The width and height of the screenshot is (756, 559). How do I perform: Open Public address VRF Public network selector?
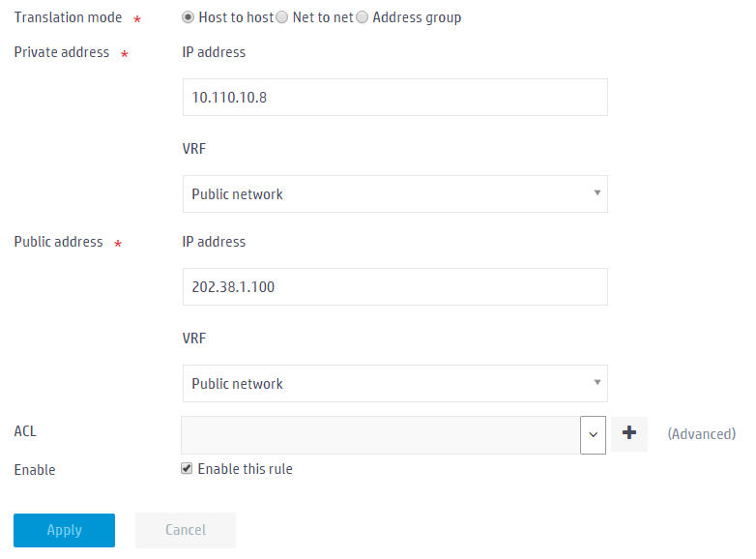394,383
